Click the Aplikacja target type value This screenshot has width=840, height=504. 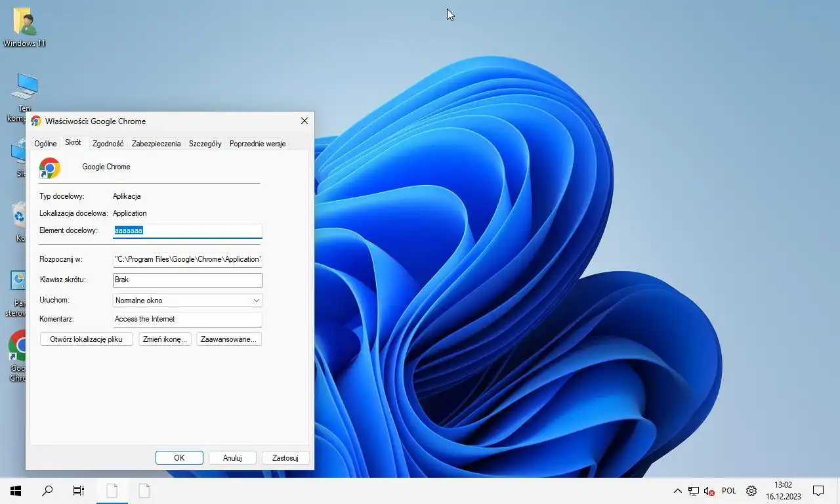click(x=127, y=196)
